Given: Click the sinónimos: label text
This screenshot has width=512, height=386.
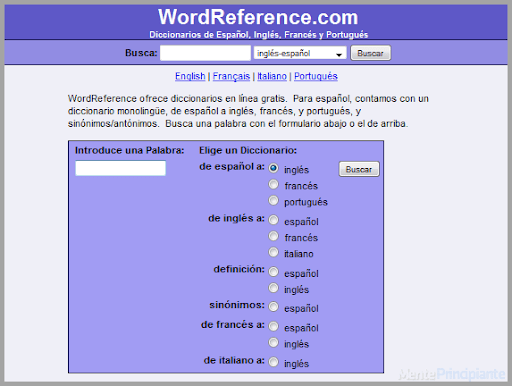Looking at the screenshot, I should [237, 305].
